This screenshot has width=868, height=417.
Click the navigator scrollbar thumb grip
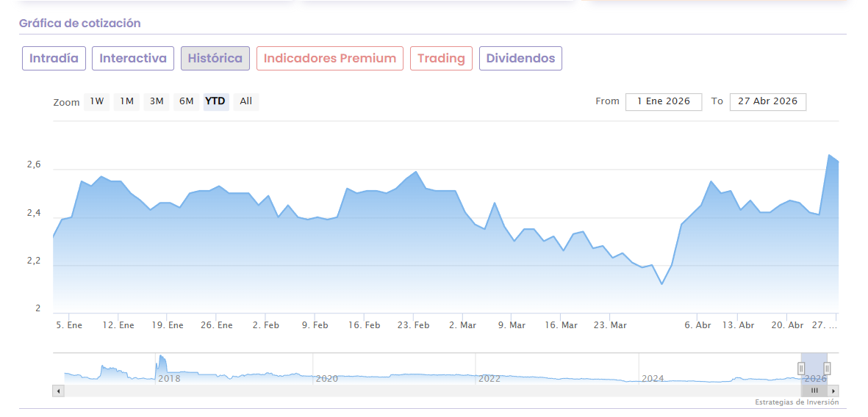pyautogui.click(x=814, y=391)
